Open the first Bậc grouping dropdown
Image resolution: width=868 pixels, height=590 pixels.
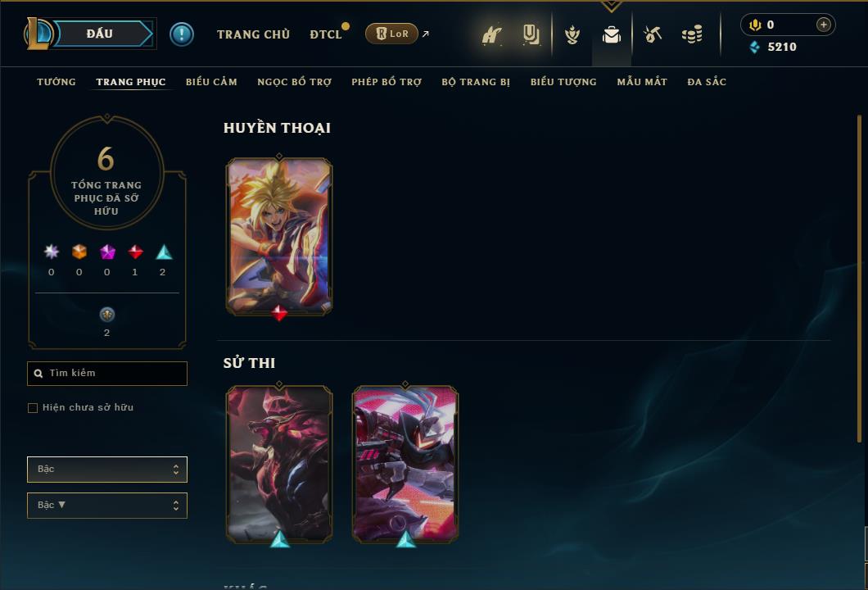pyautogui.click(x=106, y=470)
